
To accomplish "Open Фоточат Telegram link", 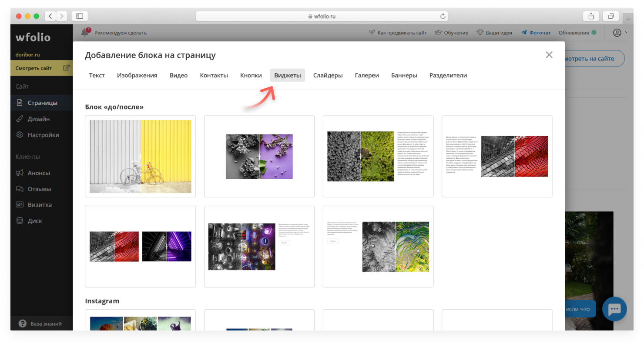I will (x=536, y=33).
